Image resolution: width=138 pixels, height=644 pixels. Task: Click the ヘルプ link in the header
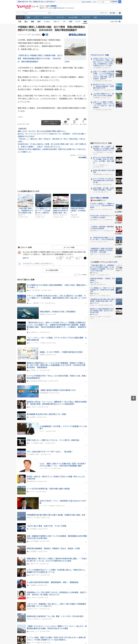click(x=94, y=2)
